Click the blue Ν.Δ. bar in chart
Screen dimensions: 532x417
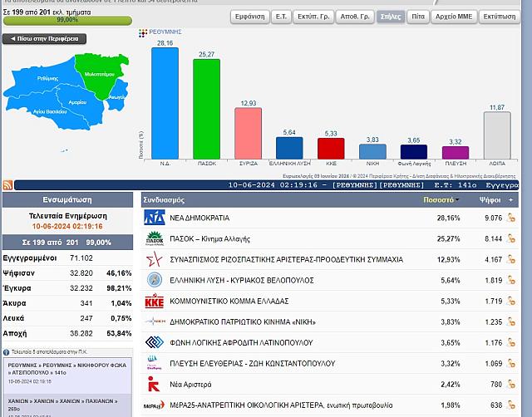(x=164, y=103)
